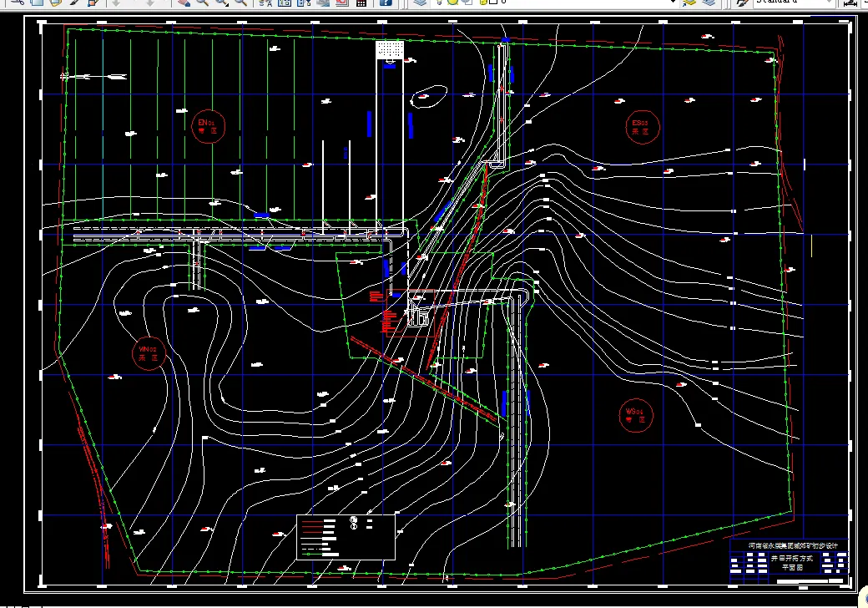868x608 pixels.
Task: Expand the layer list dropdown arrow
Action: (x=673, y=2)
